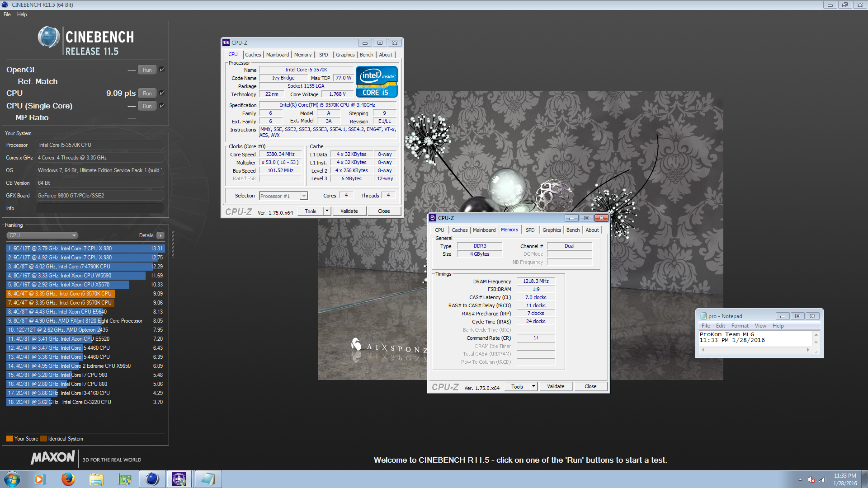Screen dimensions: 868x488
Task: Click inside Notepad text area
Action: pyautogui.click(x=755, y=338)
